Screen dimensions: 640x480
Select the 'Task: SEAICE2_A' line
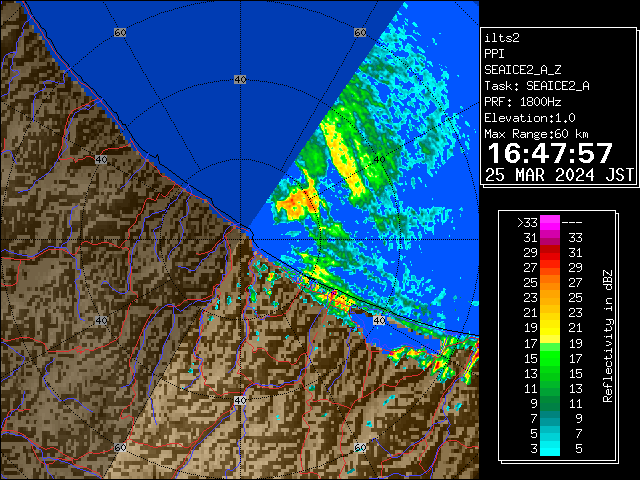(x=537, y=86)
